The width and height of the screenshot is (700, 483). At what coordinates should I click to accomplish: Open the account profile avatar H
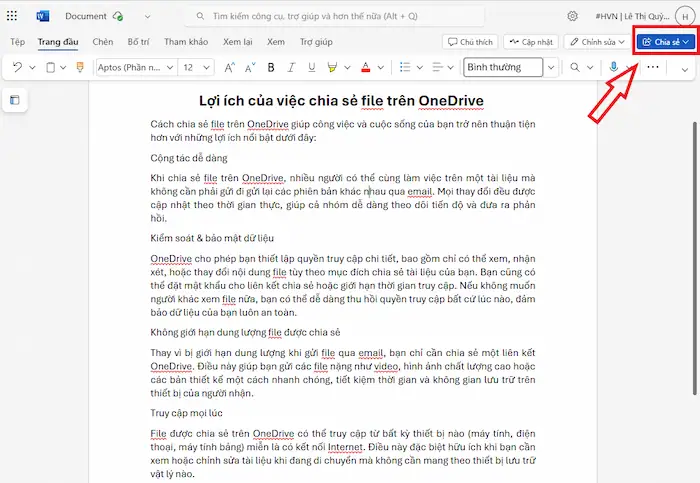tap(684, 17)
